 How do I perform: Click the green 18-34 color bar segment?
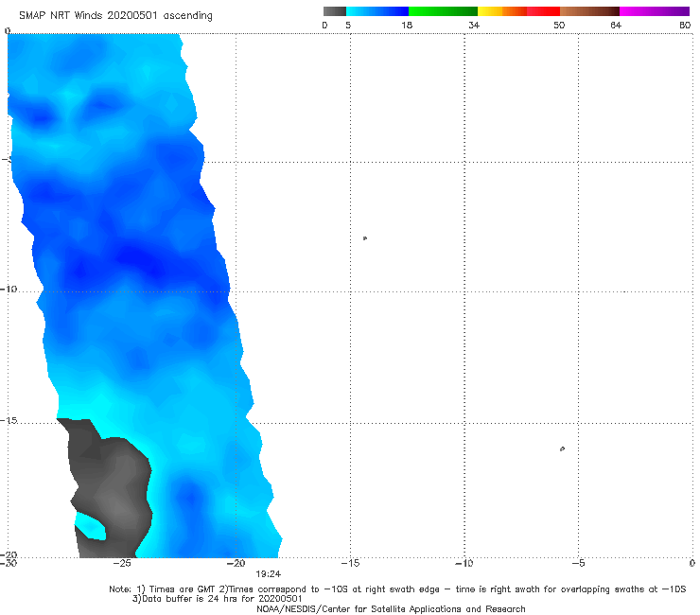443,11
